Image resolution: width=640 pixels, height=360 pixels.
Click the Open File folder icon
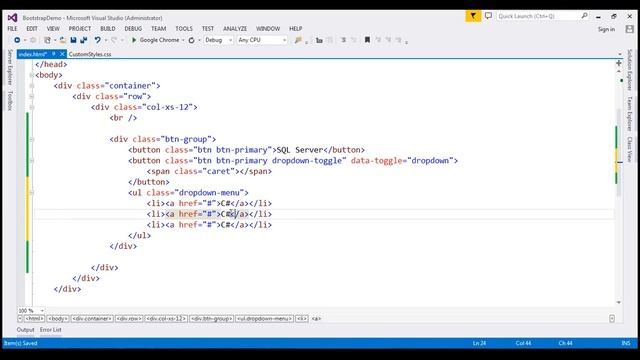click(x=62, y=40)
